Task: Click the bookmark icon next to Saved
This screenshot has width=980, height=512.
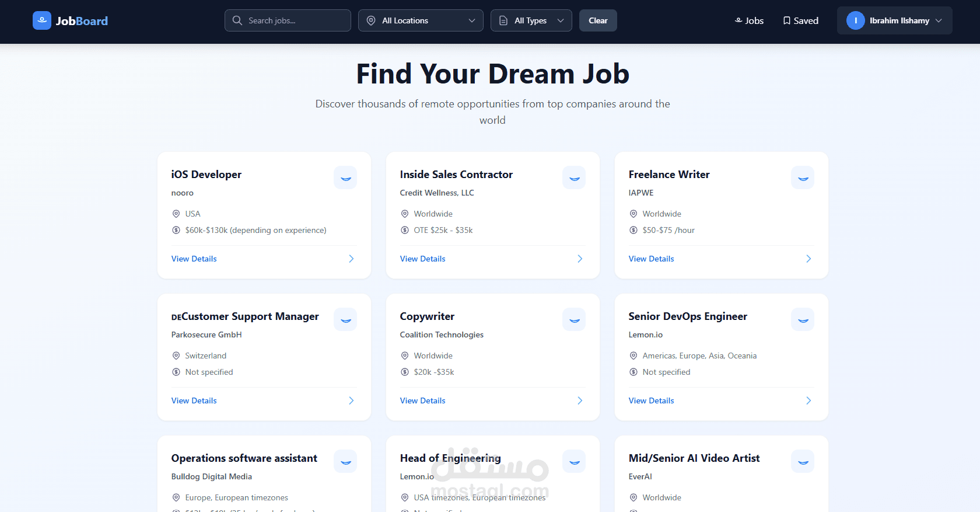Action: tap(787, 20)
